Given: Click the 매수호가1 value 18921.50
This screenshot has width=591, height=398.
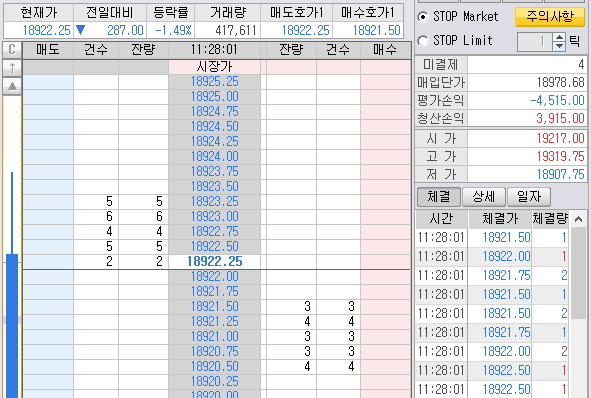Looking at the screenshot, I should click(x=376, y=31).
